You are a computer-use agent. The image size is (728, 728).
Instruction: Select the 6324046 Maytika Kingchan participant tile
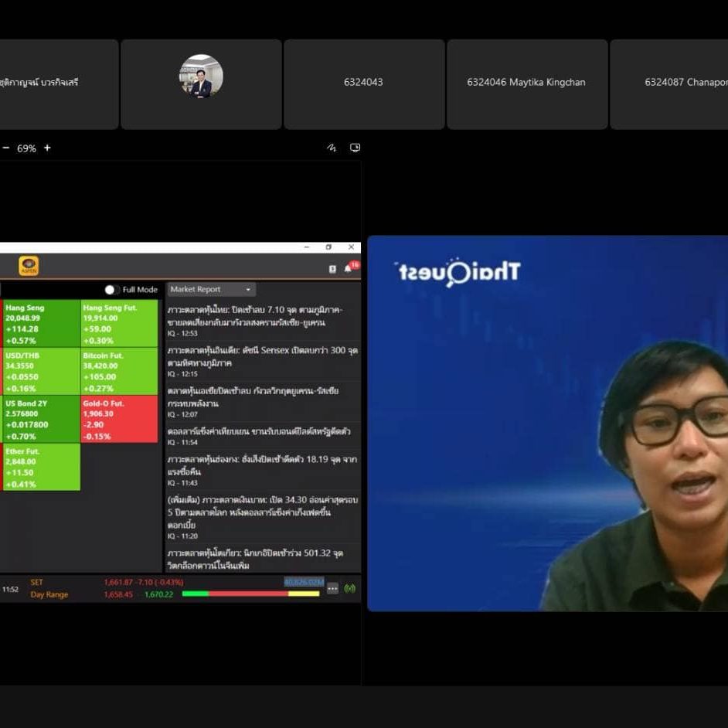click(526, 83)
